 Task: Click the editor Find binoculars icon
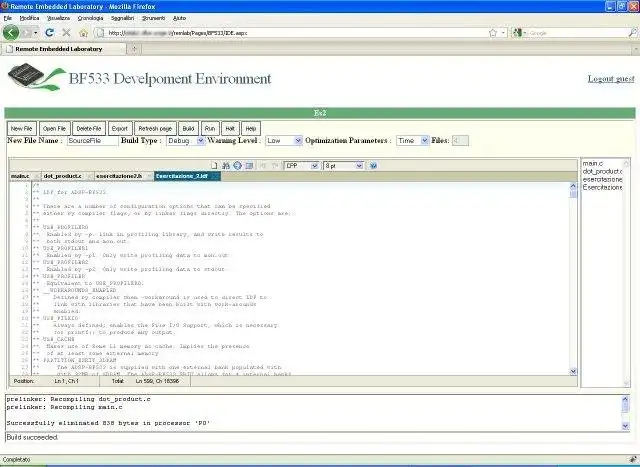(226, 165)
